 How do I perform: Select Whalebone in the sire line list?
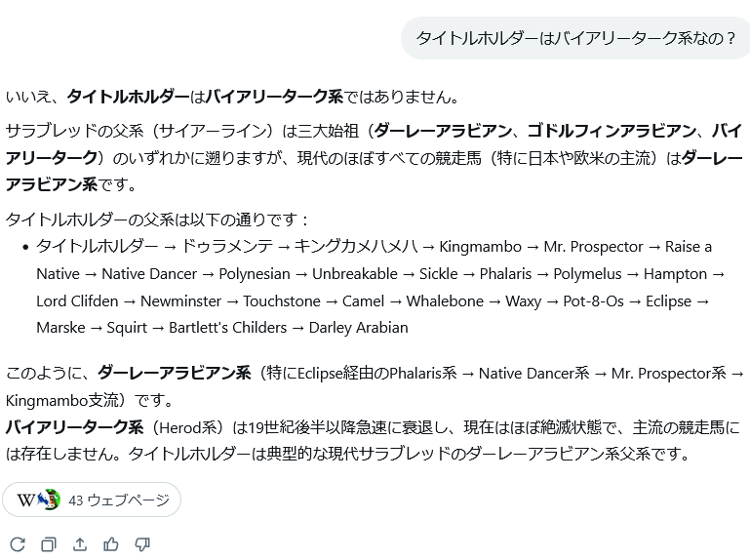point(445,301)
